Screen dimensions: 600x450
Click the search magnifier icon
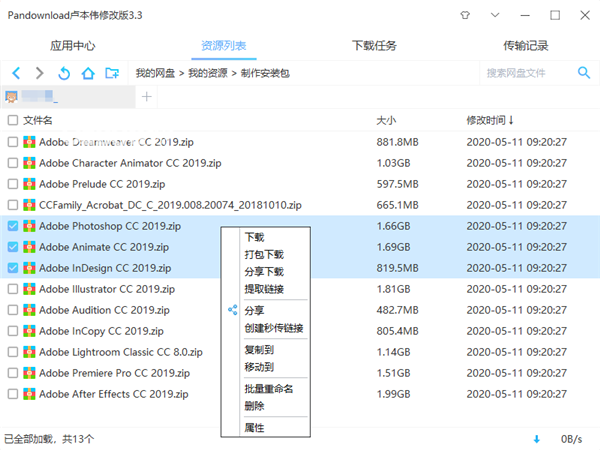[x=584, y=73]
